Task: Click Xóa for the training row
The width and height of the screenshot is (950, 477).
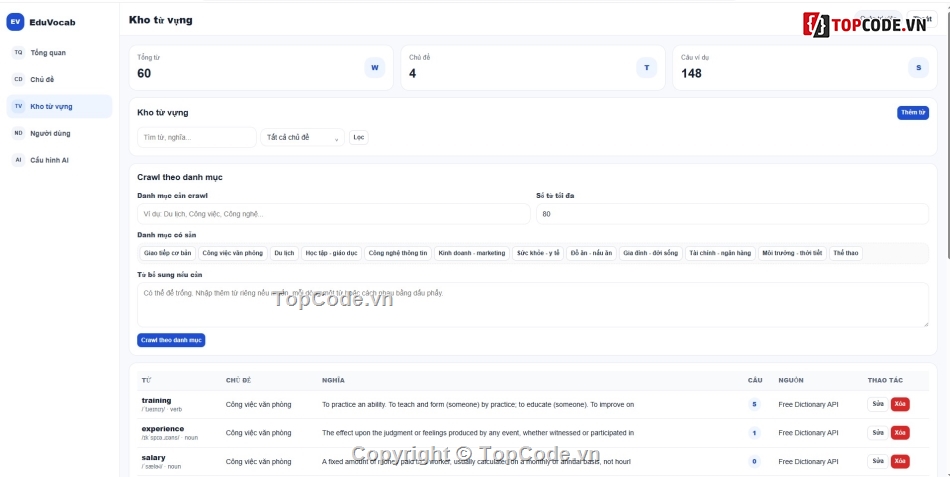Action: (x=900, y=404)
